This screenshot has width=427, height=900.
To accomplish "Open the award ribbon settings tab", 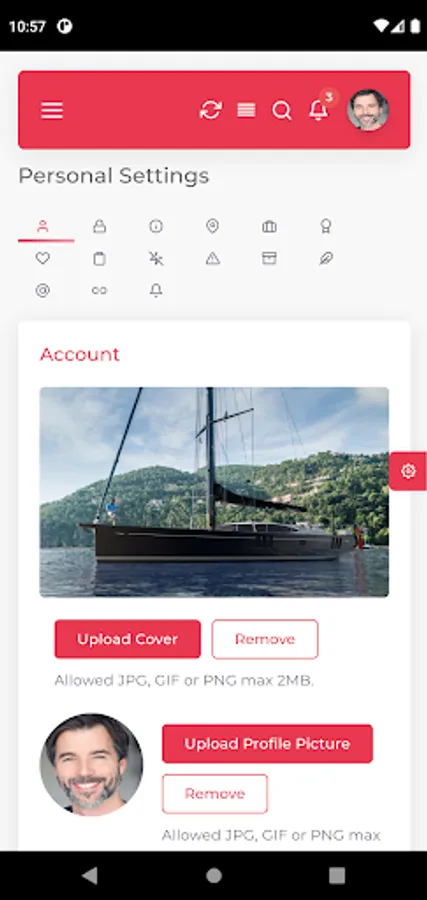I will (x=326, y=226).
